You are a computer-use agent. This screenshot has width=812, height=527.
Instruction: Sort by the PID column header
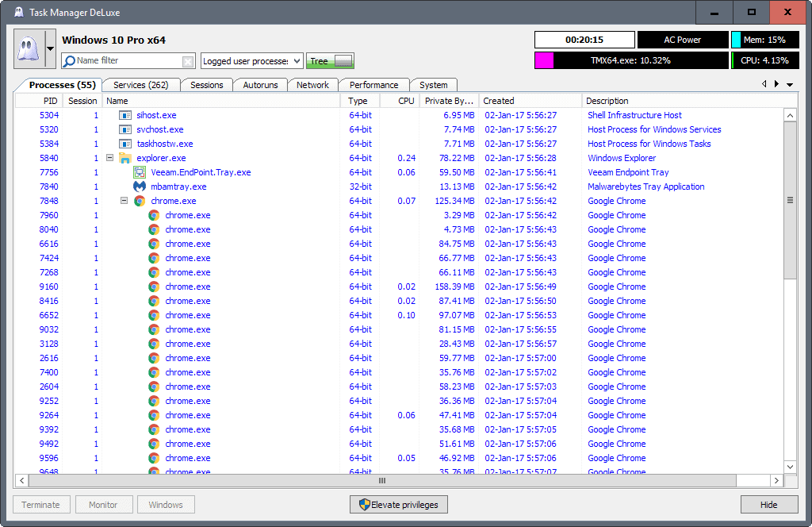pyautogui.click(x=39, y=101)
